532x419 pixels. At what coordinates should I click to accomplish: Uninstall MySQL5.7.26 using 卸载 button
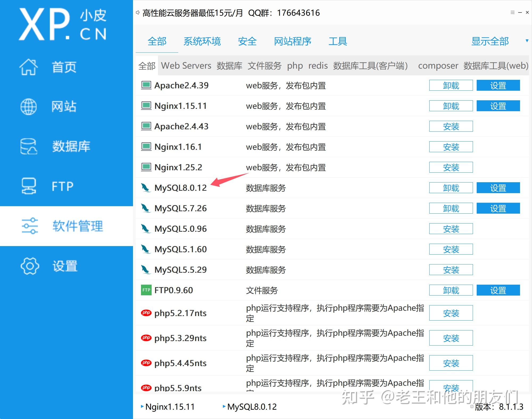point(451,208)
